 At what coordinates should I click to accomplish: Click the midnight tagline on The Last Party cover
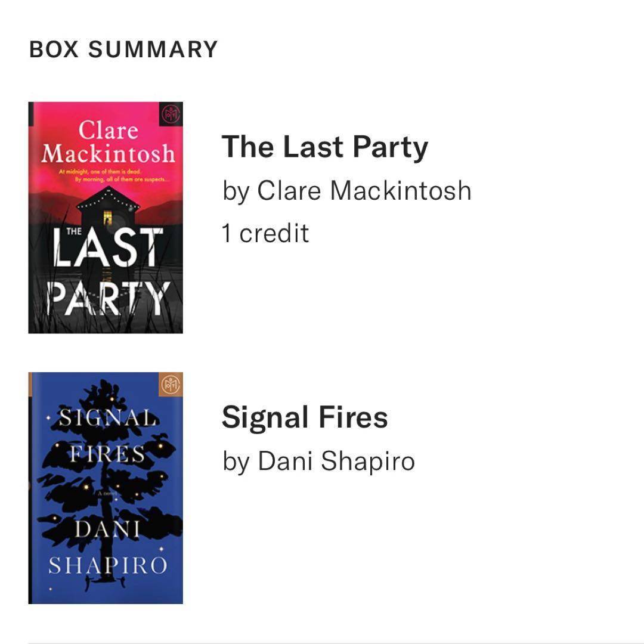click(107, 174)
